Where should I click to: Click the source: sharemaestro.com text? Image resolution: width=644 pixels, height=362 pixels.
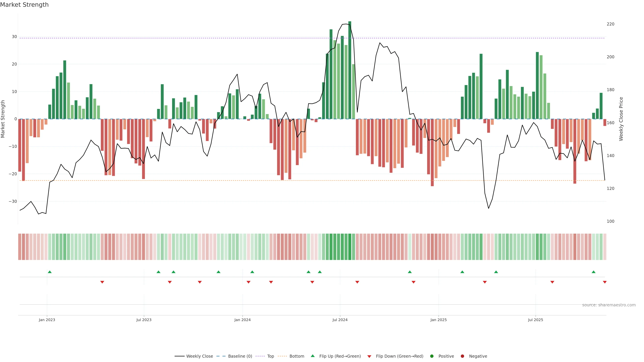pos(609,305)
